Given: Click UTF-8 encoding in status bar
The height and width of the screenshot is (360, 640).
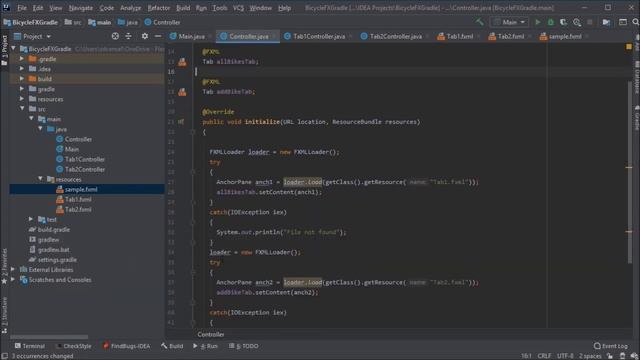Looking at the screenshot, I should pyautogui.click(x=565, y=356).
